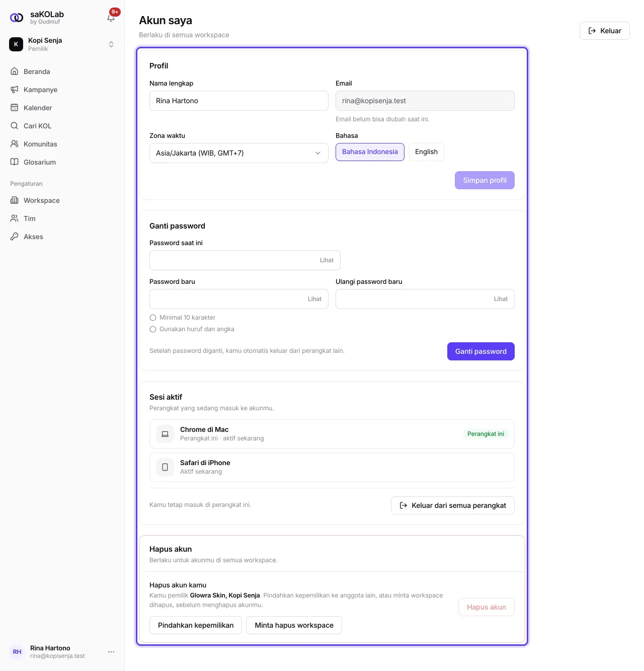Click the red Hapus akun button
644x671 pixels.
(x=486, y=607)
